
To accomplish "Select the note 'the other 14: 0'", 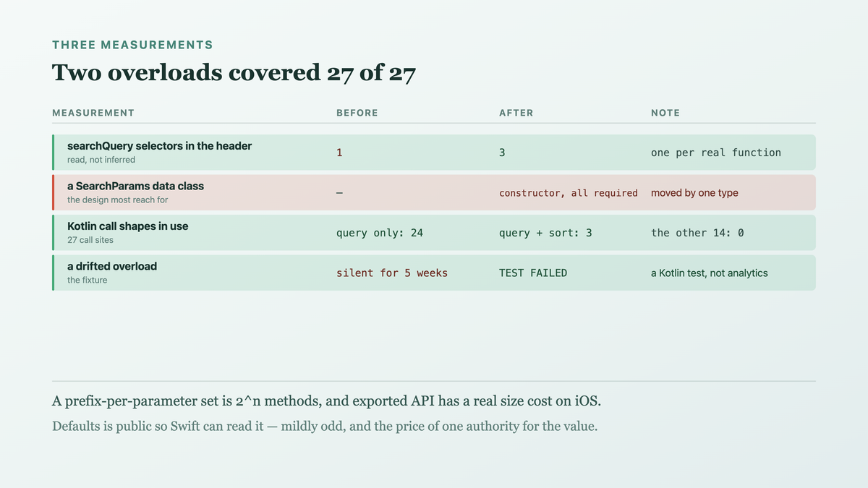I will (x=697, y=233).
